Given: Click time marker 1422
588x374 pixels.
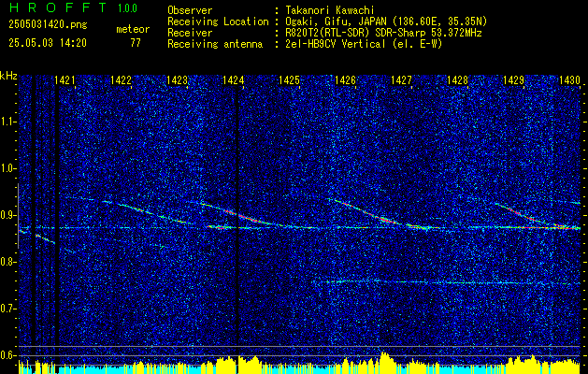Looking at the screenshot, I should click(122, 80).
